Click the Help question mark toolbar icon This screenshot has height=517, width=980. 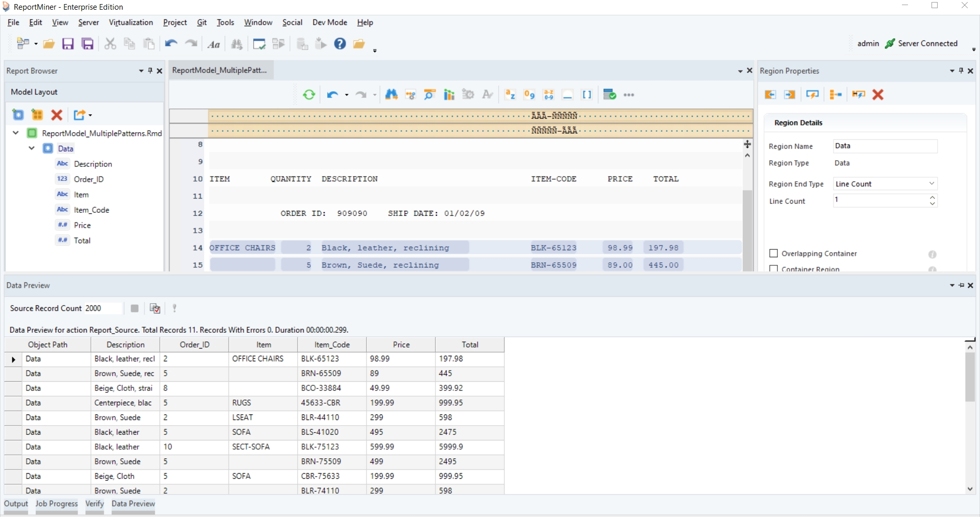(340, 44)
